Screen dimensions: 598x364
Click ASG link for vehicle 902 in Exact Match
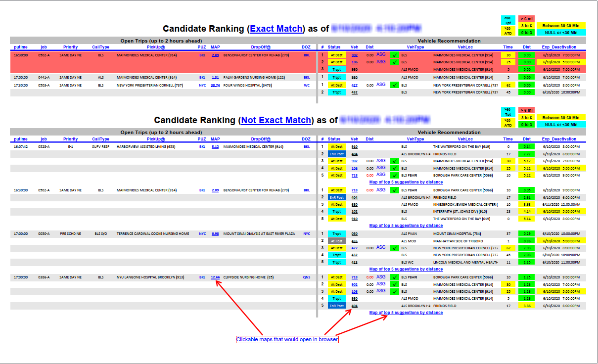click(x=381, y=54)
